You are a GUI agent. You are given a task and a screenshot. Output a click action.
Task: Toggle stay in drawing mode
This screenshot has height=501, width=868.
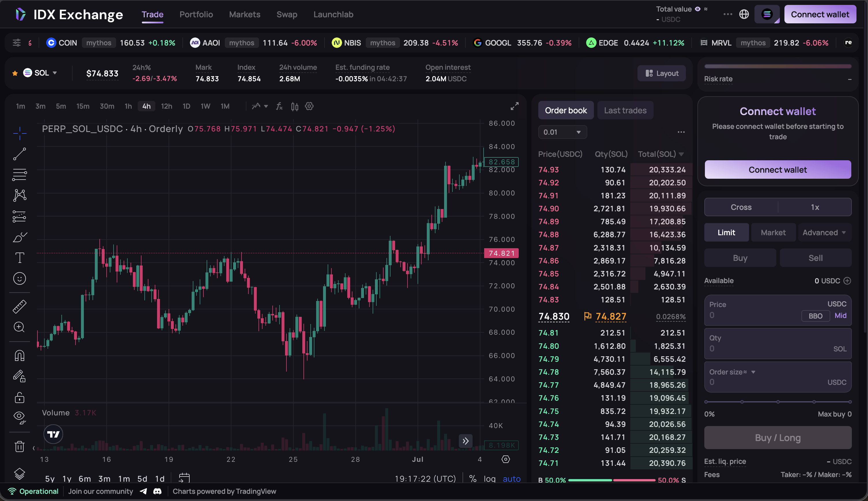point(20,376)
